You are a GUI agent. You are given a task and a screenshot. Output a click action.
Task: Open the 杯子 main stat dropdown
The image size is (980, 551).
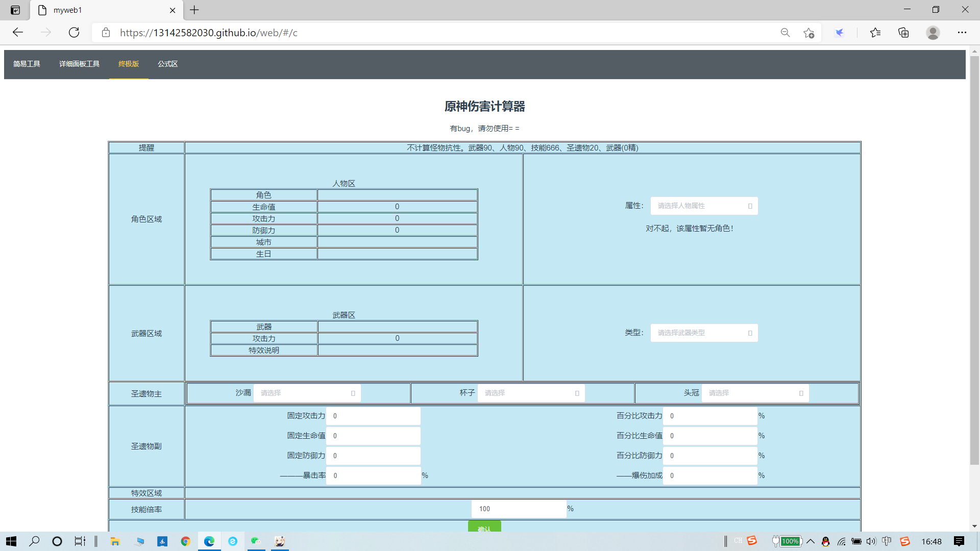(531, 393)
